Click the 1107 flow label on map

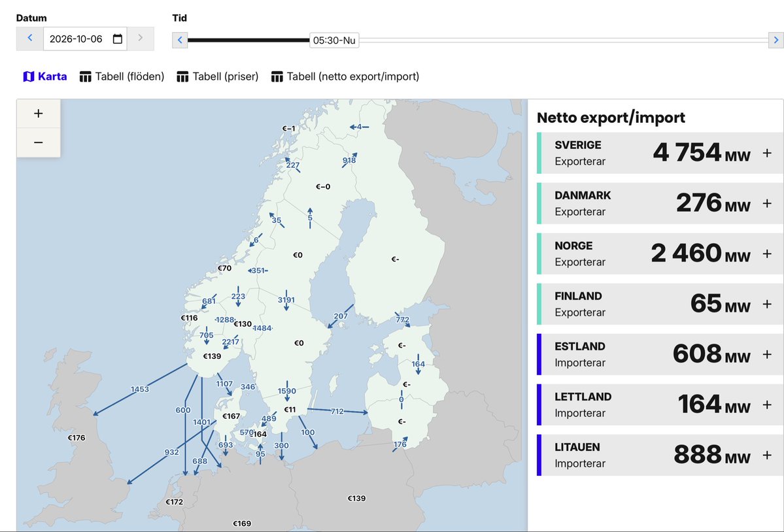tap(224, 384)
